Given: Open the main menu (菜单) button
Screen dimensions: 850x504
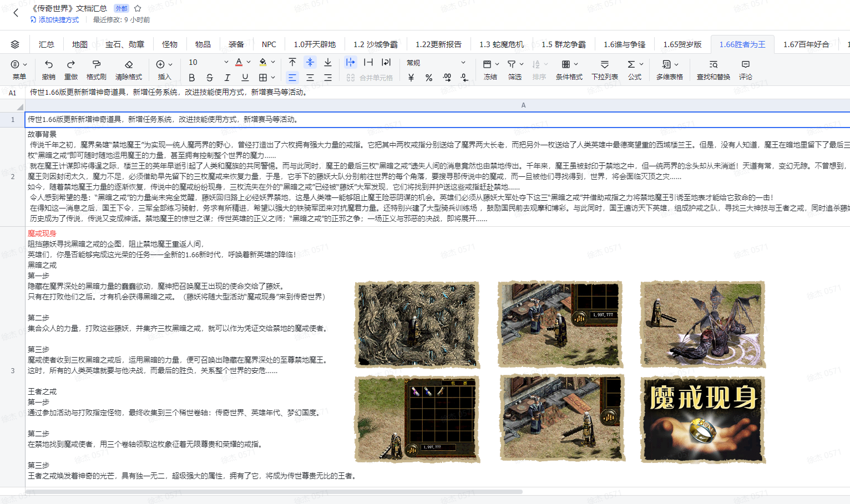Looking at the screenshot, I should coord(19,69).
